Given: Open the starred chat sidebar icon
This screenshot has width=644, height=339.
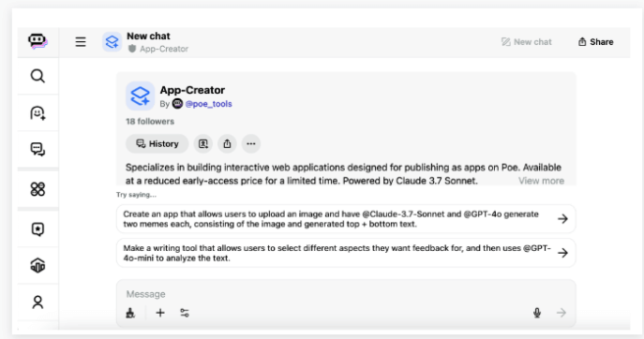Looking at the screenshot, I should tap(37, 229).
